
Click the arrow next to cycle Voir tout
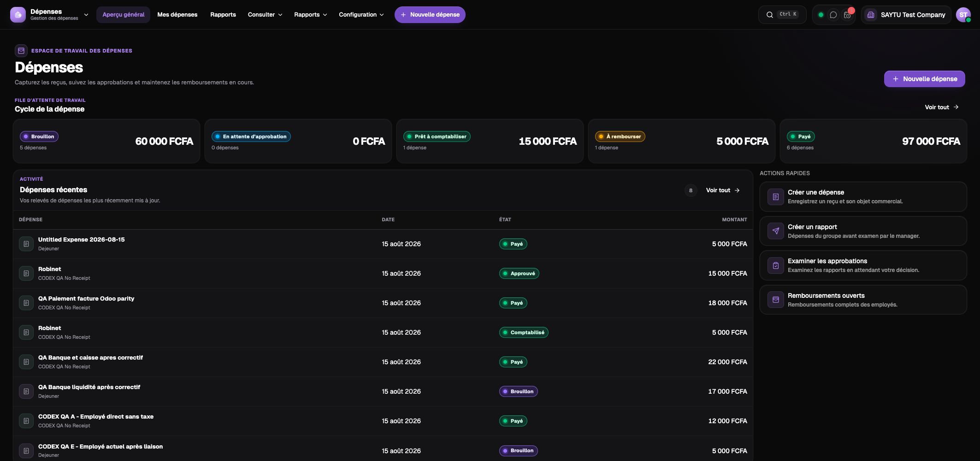coord(956,107)
